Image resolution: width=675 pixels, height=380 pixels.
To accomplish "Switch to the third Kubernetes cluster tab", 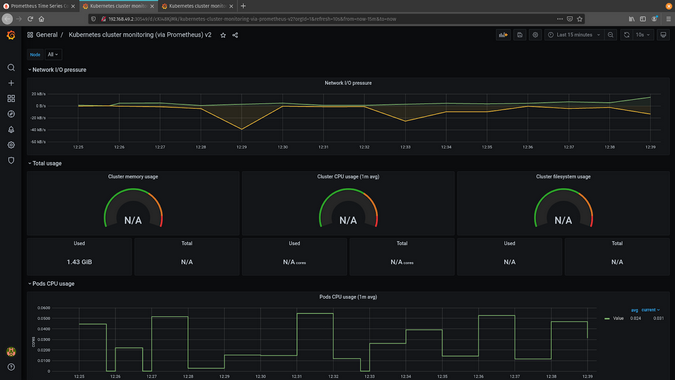I will pos(197,6).
